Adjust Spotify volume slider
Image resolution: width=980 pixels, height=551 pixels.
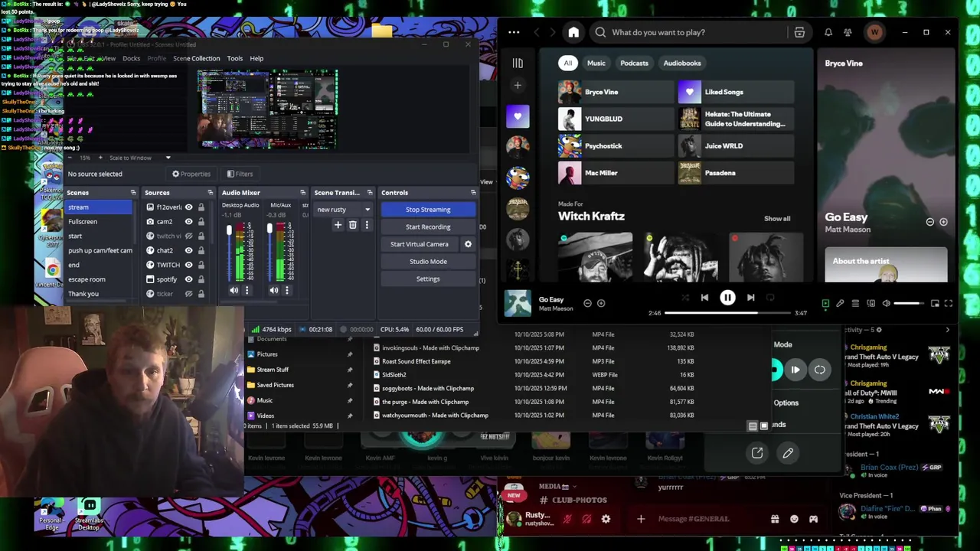pos(909,304)
